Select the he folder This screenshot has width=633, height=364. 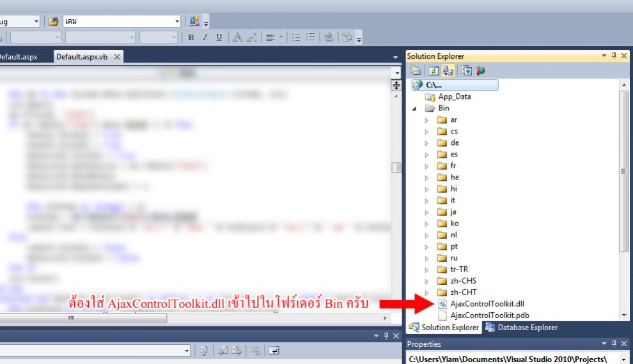[x=455, y=178]
